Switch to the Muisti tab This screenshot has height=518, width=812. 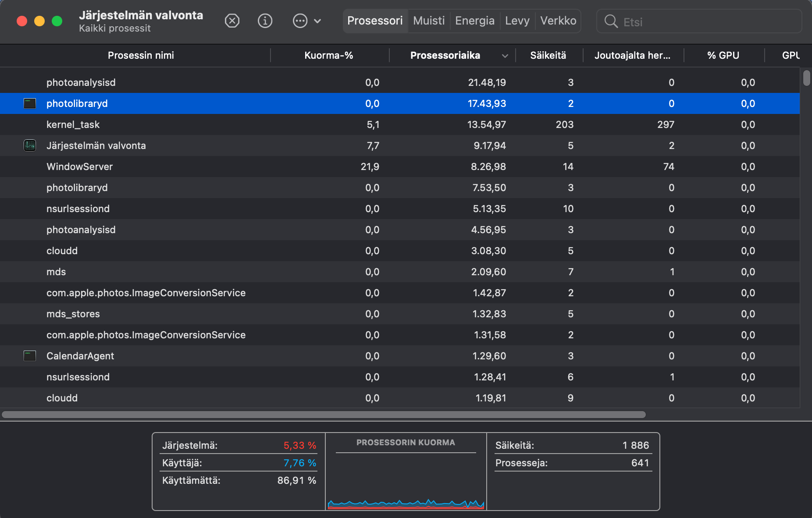pos(428,21)
